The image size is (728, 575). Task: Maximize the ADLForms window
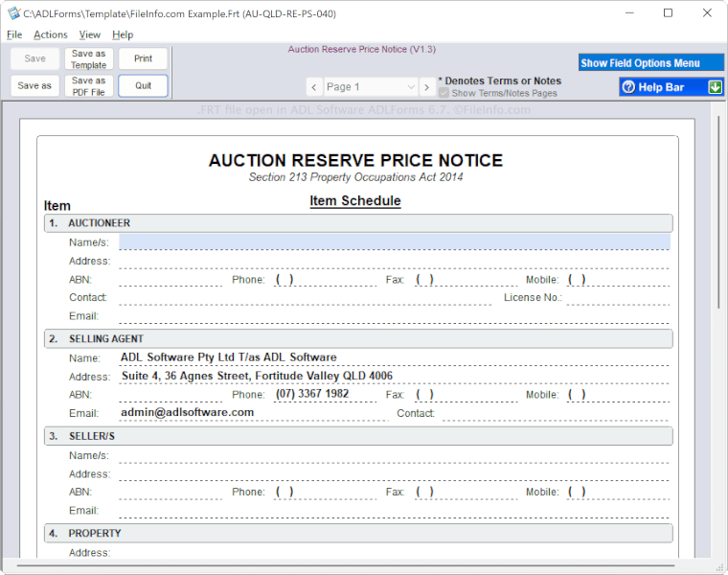pos(668,13)
